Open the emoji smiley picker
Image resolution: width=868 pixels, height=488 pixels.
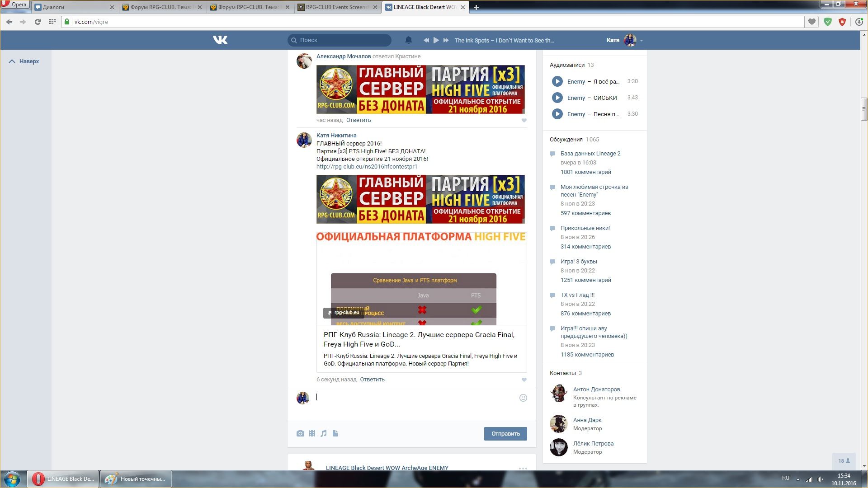tap(523, 398)
